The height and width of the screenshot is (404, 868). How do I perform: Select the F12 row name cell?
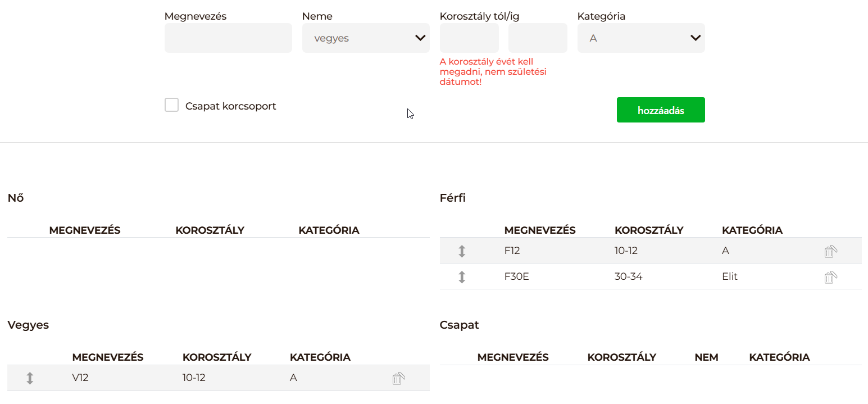(x=512, y=251)
